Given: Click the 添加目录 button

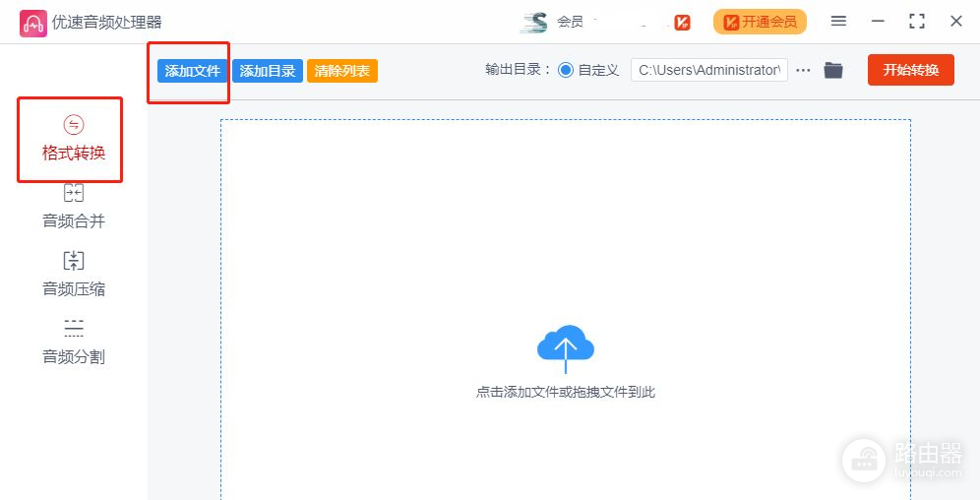Looking at the screenshot, I should [268, 71].
